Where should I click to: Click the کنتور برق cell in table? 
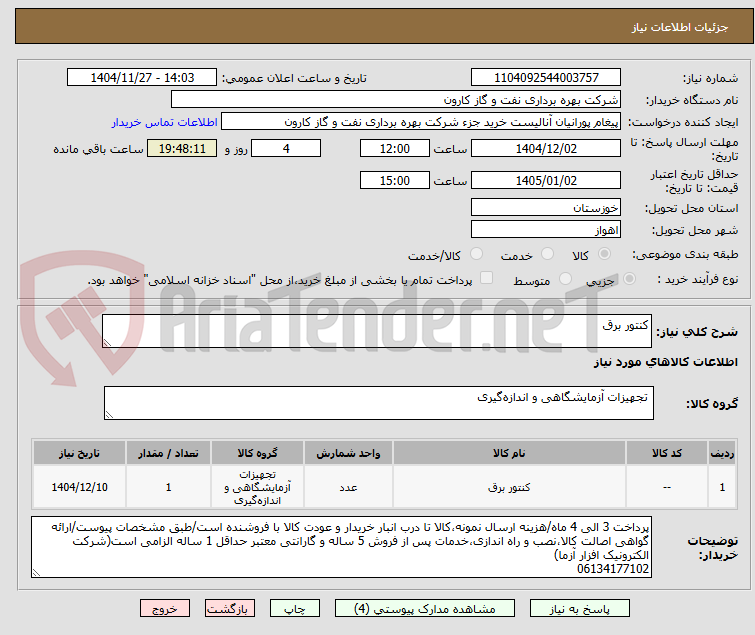pos(509,487)
